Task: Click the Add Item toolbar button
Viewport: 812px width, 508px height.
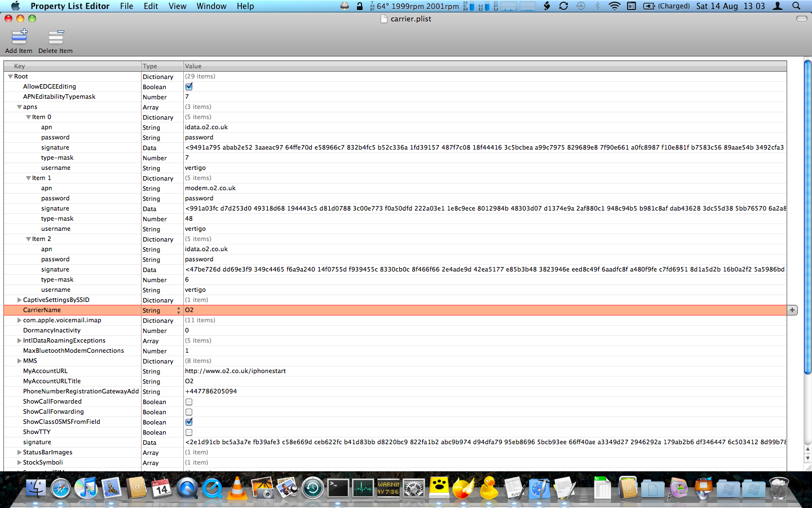Action: coord(19,41)
